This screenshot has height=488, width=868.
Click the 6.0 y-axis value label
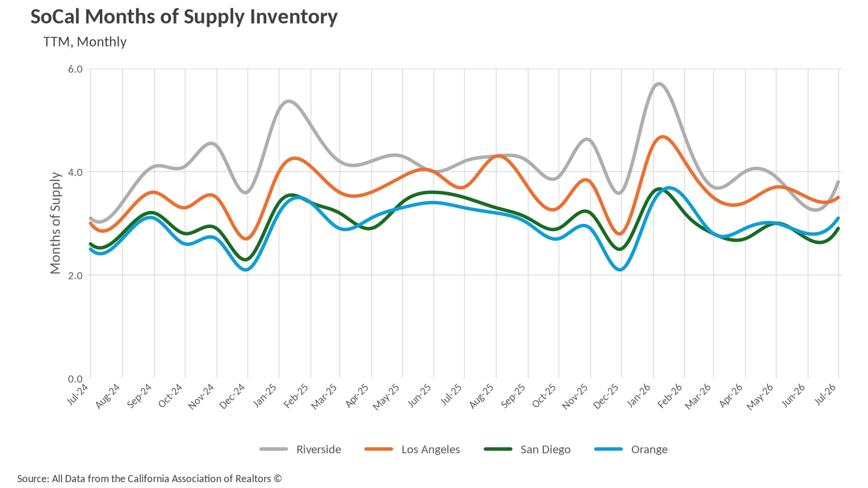tap(76, 69)
